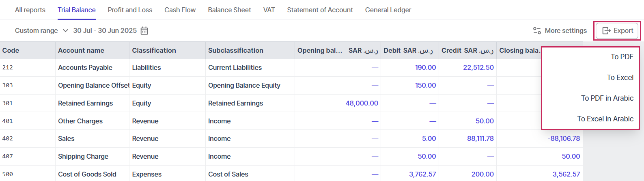Viewport: 644px width, 181px height.
Task: Select the Statement of Account tab
Action: pyautogui.click(x=320, y=10)
